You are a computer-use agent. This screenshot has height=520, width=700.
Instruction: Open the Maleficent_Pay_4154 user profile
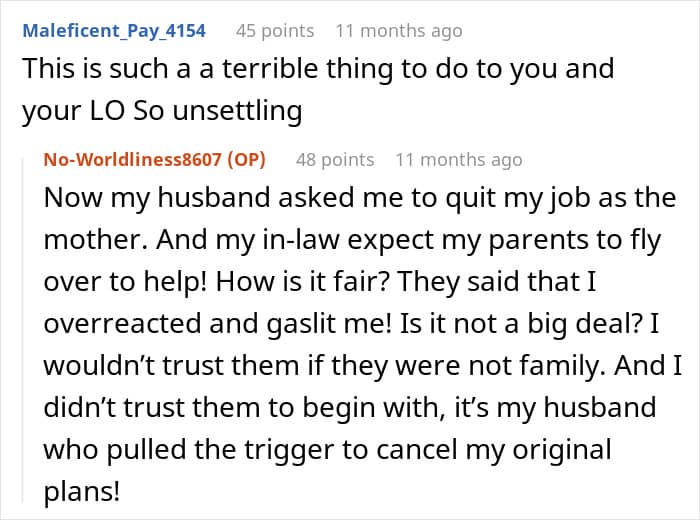(x=113, y=30)
